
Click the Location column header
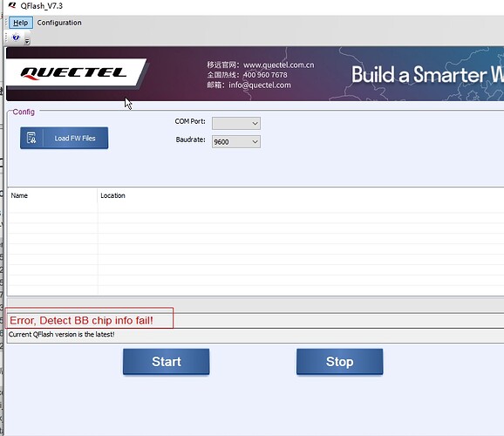point(112,195)
